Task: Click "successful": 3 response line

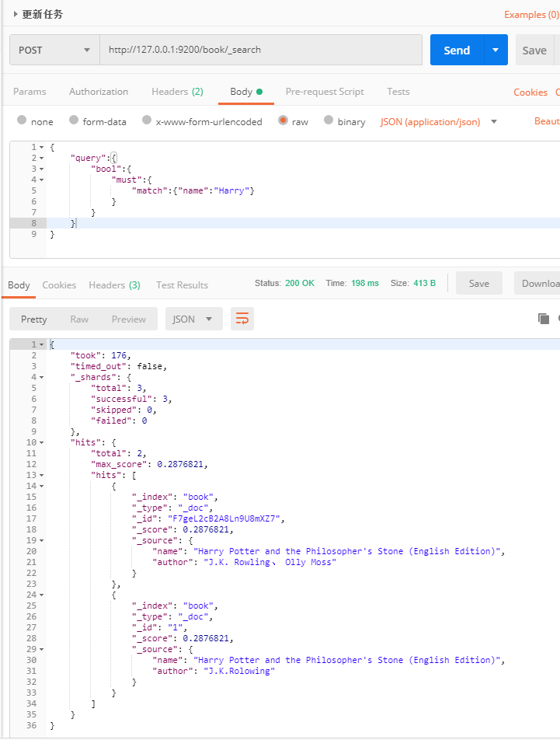Action: pyautogui.click(x=131, y=400)
